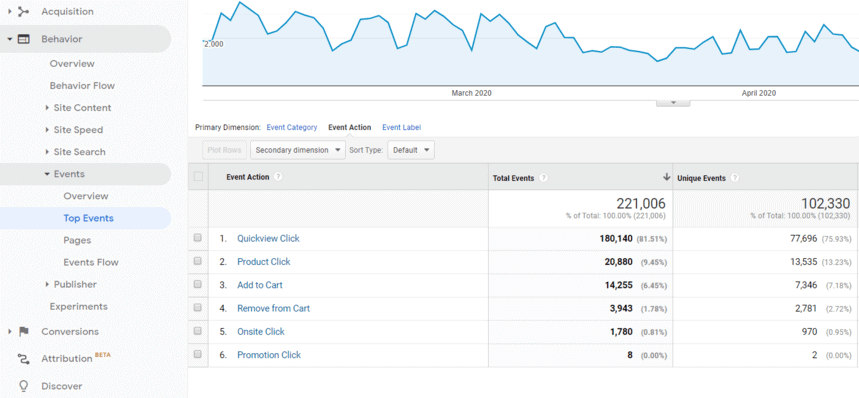Expand Site Speed in sidebar
Viewport: 859px width, 398px height.
[48, 130]
